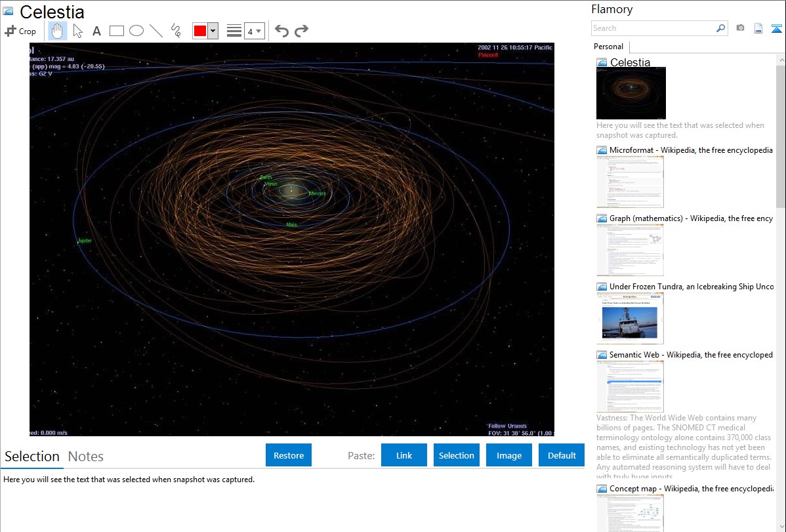Click the icon beside Graph (mathematics) entry

pyautogui.click(x=602, y=218)
